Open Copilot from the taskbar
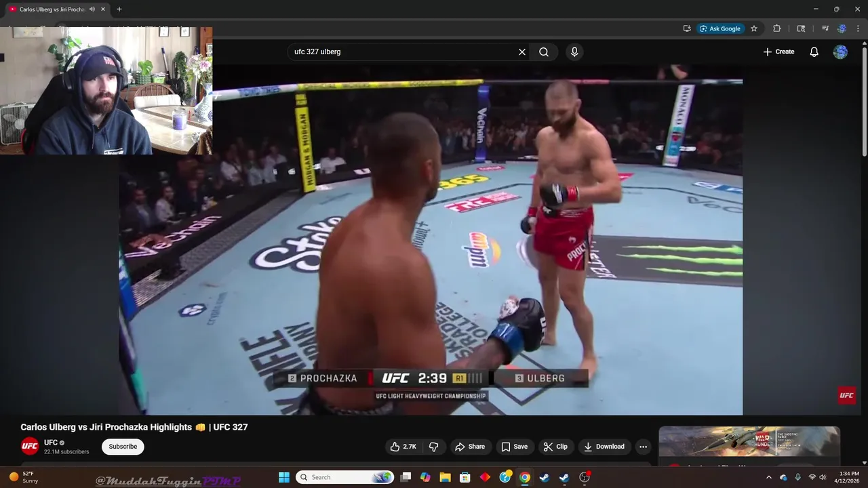 tap(425, 477)
